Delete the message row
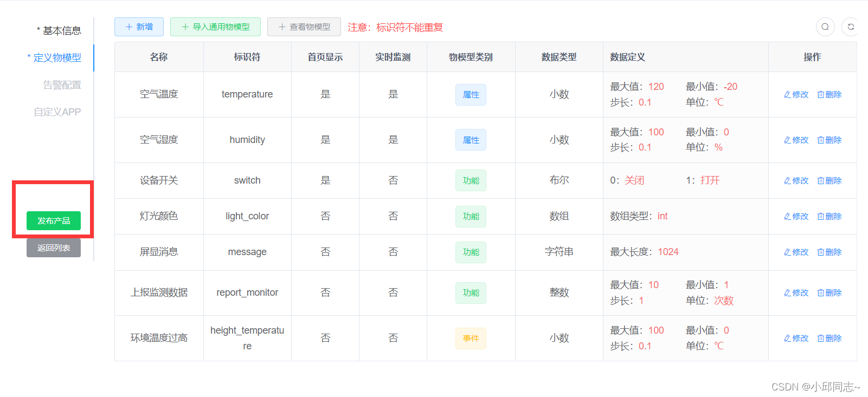This screenshot has height=397, width=868. coord(830,252)
